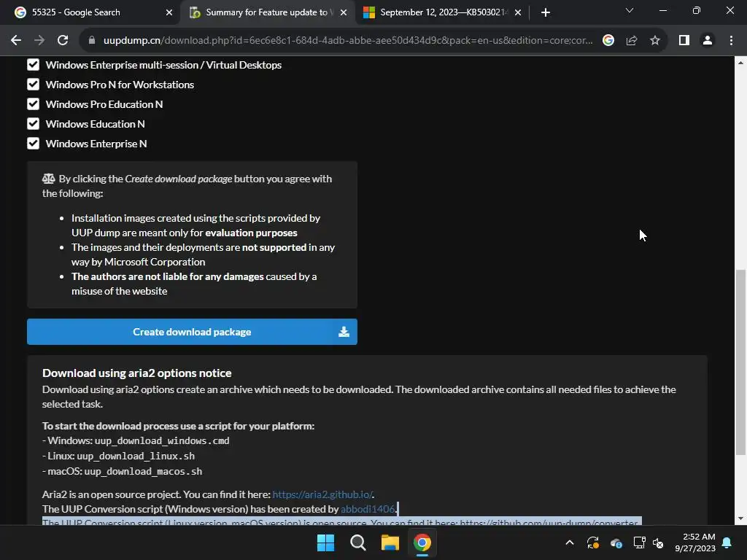Click text uup_download_windows.cmd
The image size is (747, 560).
tap(162, 440)
